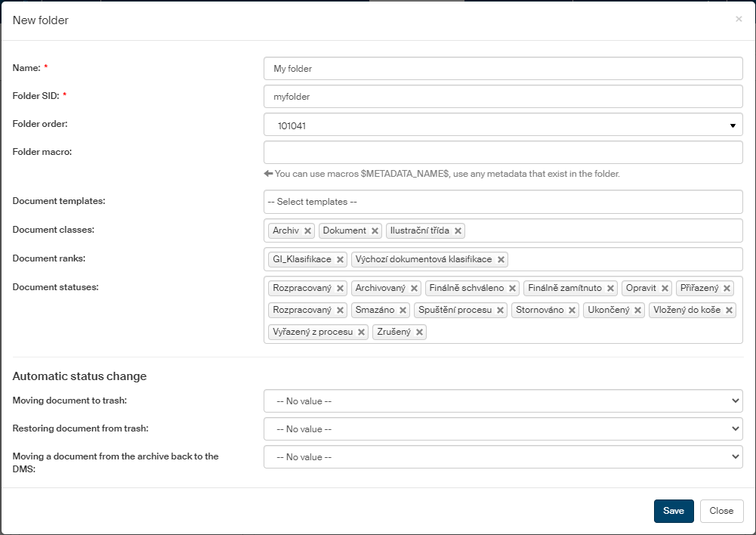Remove the Archiv tag from document classes
This screenshot has width=756, height=535.
(x=307, y=231)
